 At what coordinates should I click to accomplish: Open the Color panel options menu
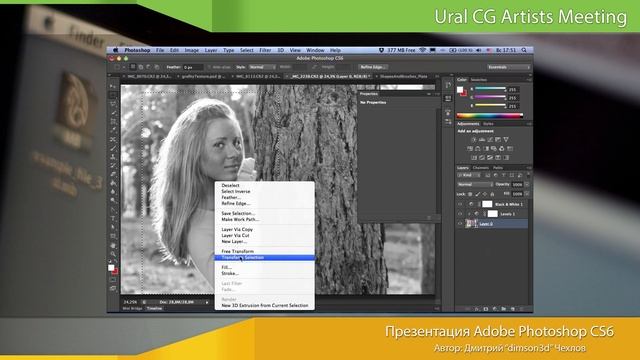pos(529,80)
